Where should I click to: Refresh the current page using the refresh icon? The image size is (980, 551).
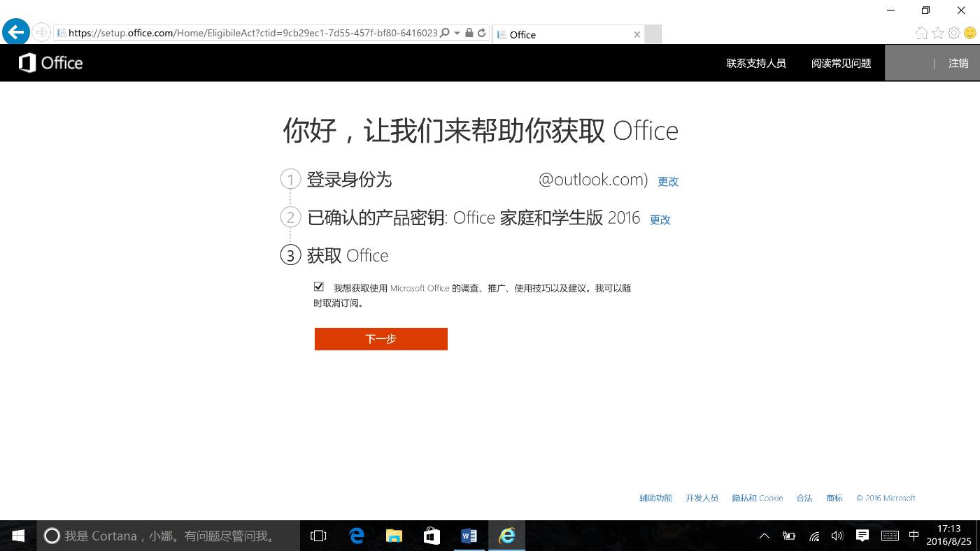[x=481, y=33]
